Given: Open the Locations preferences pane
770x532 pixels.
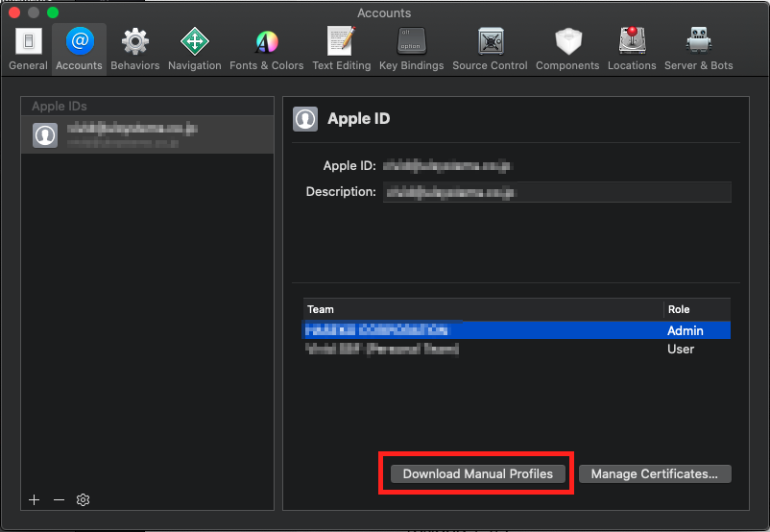Looking at the screenshot, I should click(632, 49).
